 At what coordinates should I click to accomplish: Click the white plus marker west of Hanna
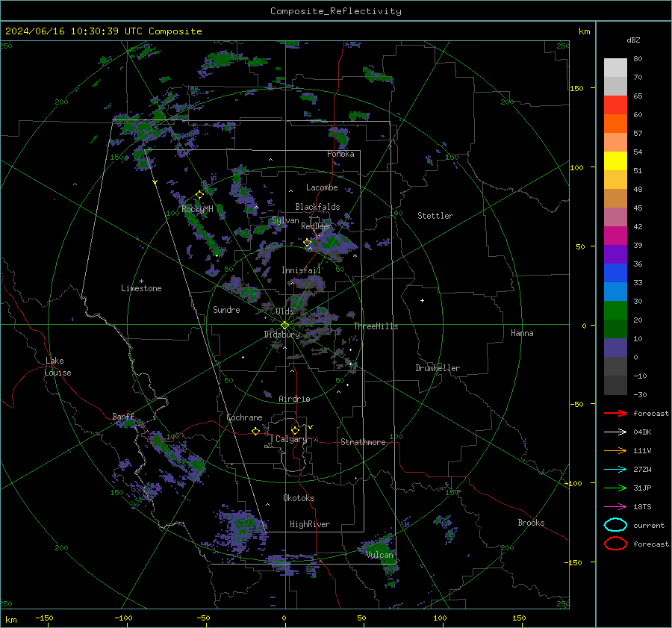422,300
